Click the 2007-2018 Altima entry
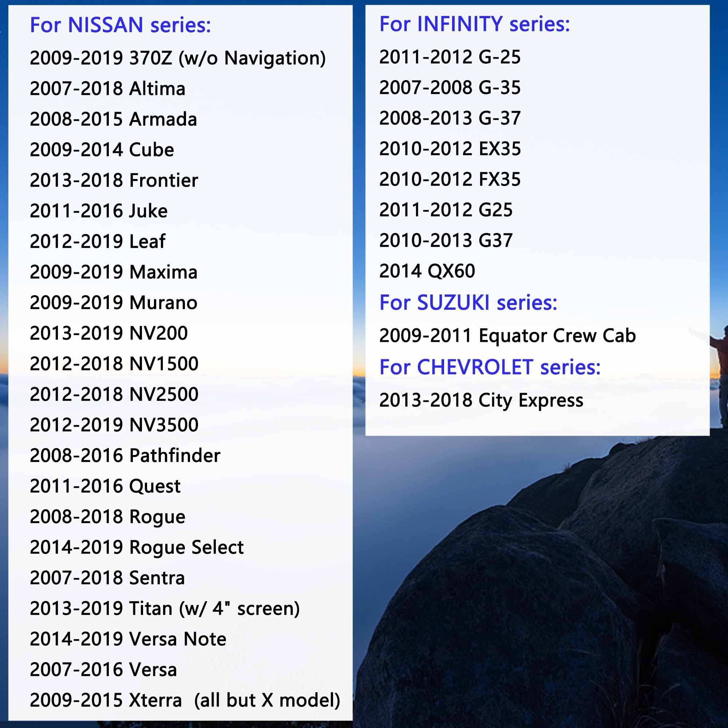728x728 pixels. 107,89
